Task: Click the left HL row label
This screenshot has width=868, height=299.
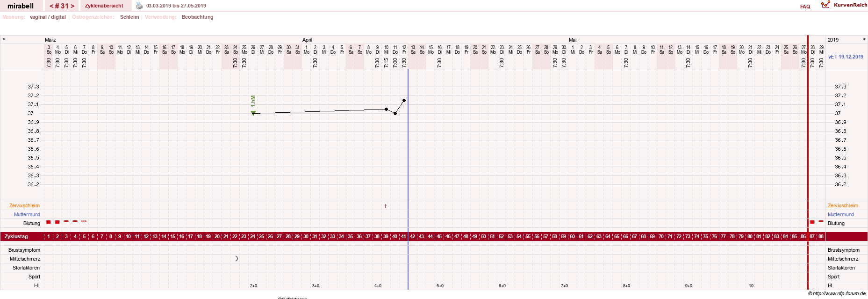Action: click(x=37, y=285)
